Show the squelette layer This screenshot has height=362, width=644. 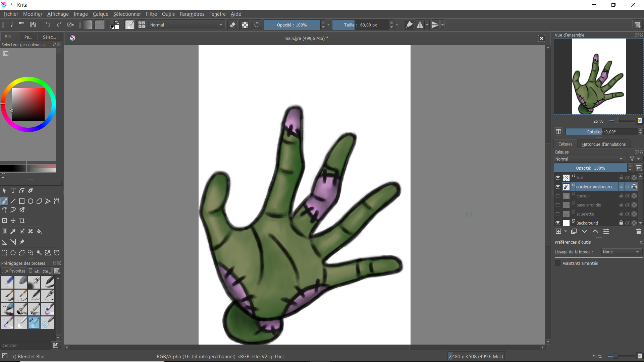coord(558,214)
